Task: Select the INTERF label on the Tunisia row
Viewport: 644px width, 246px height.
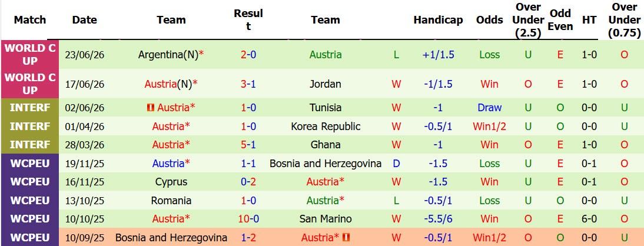Action: coord(29,108)
